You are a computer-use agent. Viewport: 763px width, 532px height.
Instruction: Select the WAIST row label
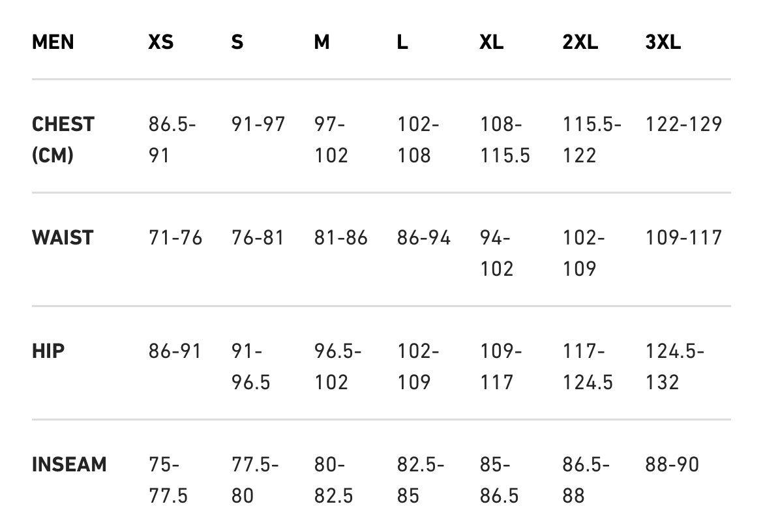[x=63, y=237]
